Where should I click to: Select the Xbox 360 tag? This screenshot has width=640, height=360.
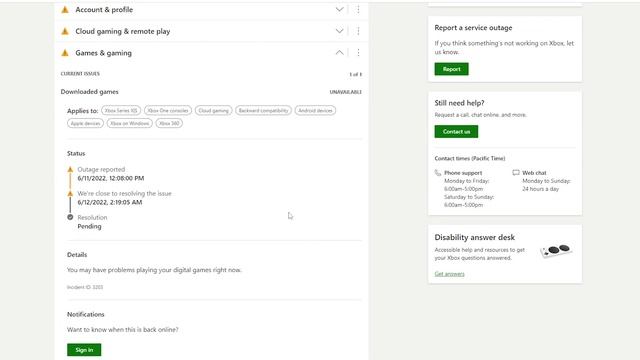(x=169, y=123)
